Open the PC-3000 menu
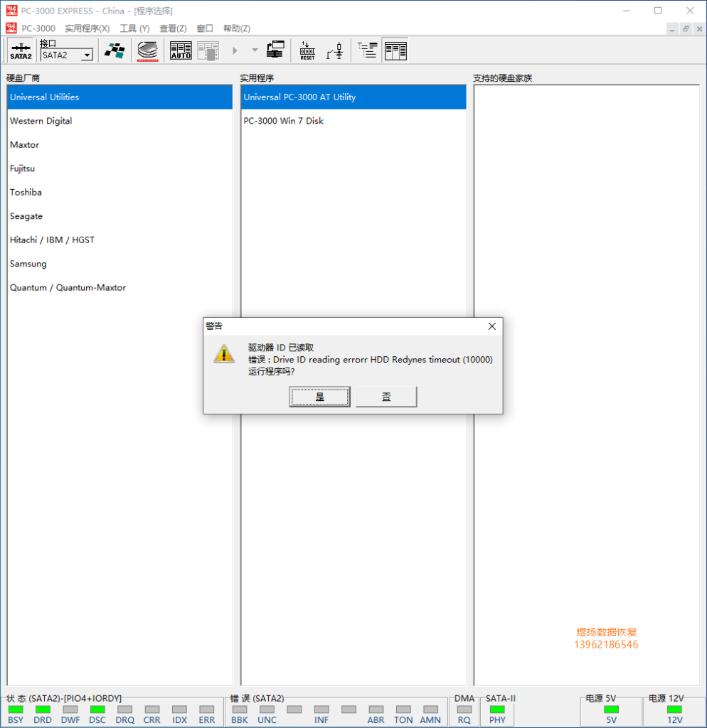 point(38,28)
